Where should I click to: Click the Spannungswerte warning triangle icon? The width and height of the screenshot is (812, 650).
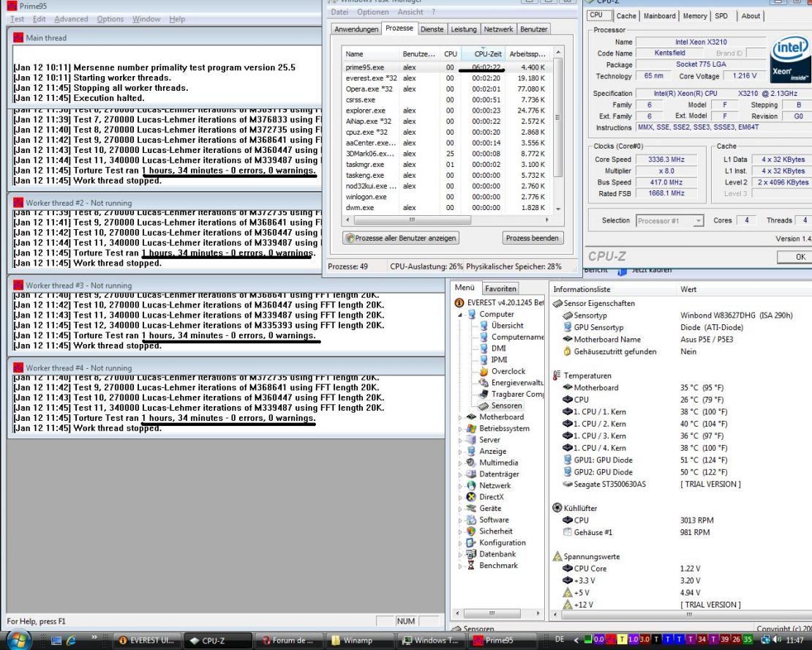click(557, 557)
